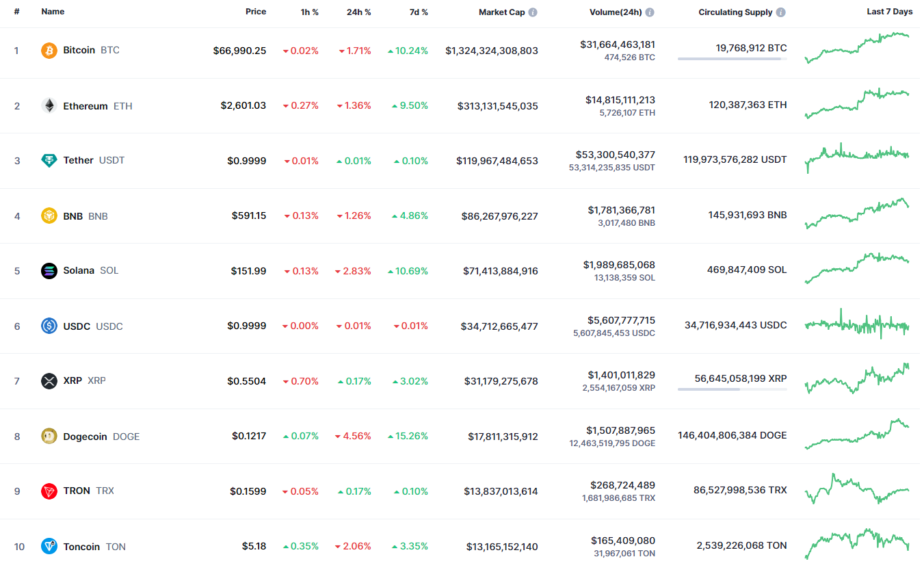Viewport: 924px width, 570px height.
Task: Open the Toncoin TON coin page
Action: (x=81, y=547)
